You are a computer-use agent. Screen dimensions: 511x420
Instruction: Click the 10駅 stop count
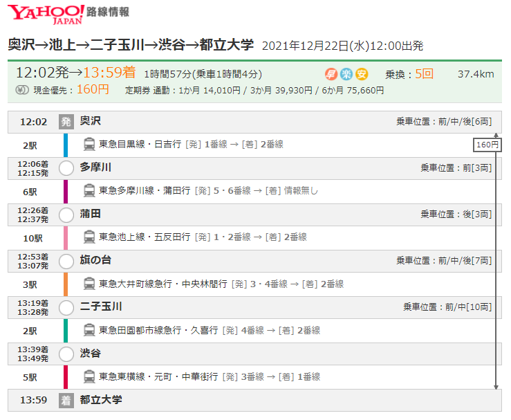pyautogui.click(x=32, y=239)
